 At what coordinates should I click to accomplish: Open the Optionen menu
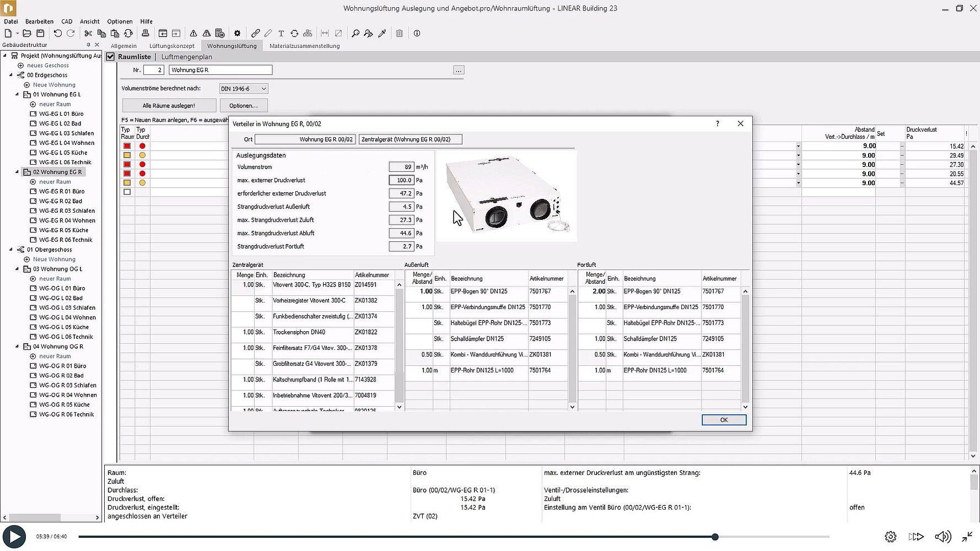coord(120,21)
